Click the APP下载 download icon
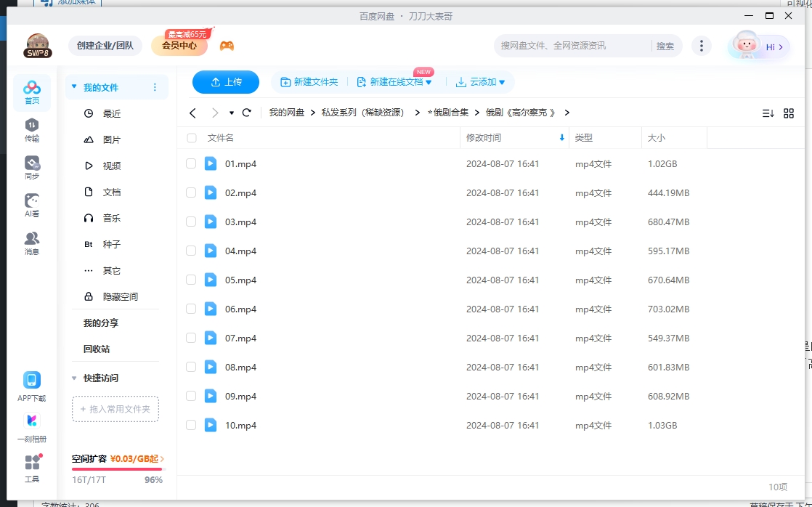The image size is (812, 507). [x=32, y=381]
